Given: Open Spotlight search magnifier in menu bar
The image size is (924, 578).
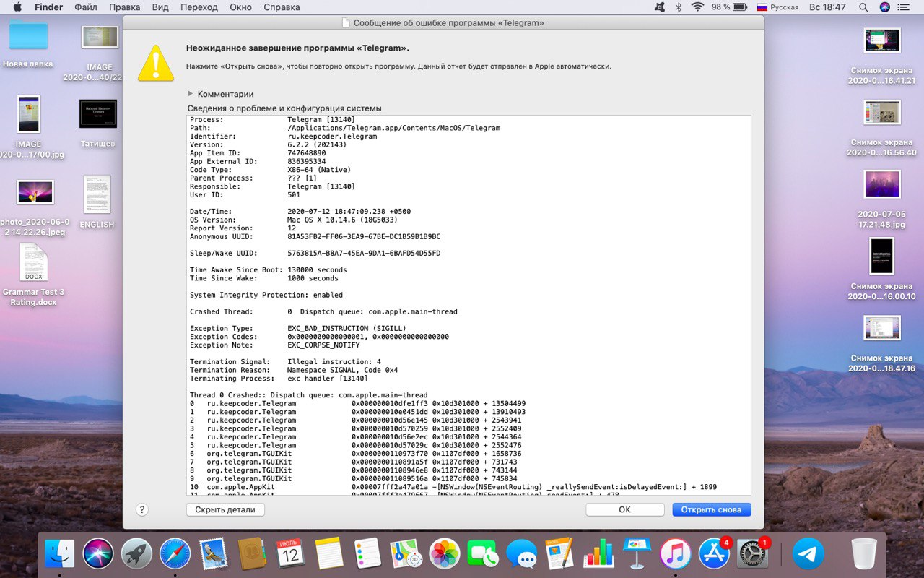Looking at the screenshot, I should point(863,7).
